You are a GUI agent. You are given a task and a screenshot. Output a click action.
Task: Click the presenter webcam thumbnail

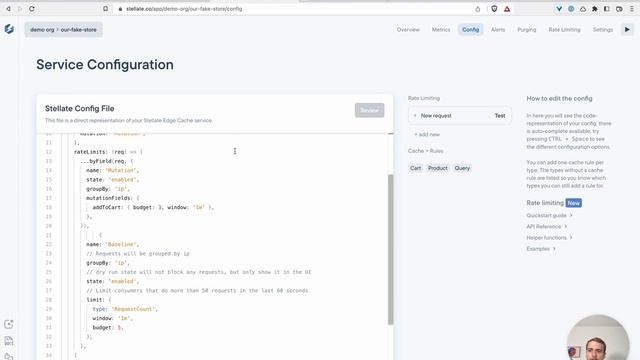pyautogui.click(x=598, y=338)
